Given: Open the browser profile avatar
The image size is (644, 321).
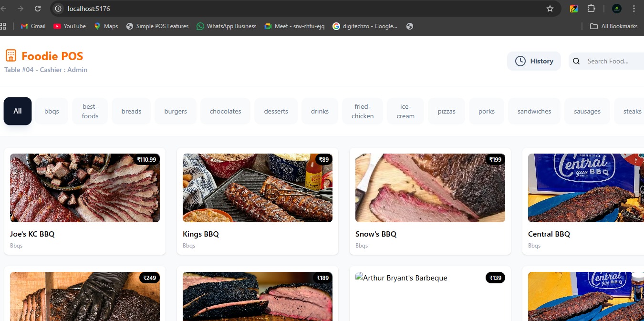Looking at the screenshot, I should click(617, 9).
